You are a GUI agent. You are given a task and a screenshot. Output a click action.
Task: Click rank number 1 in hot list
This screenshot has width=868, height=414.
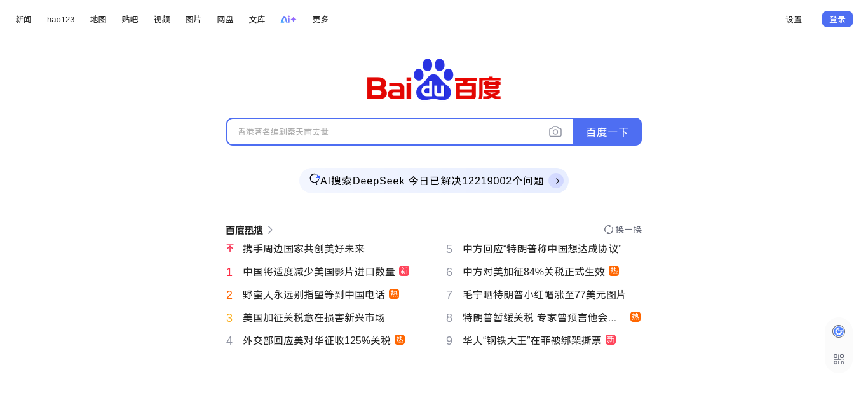229,272
